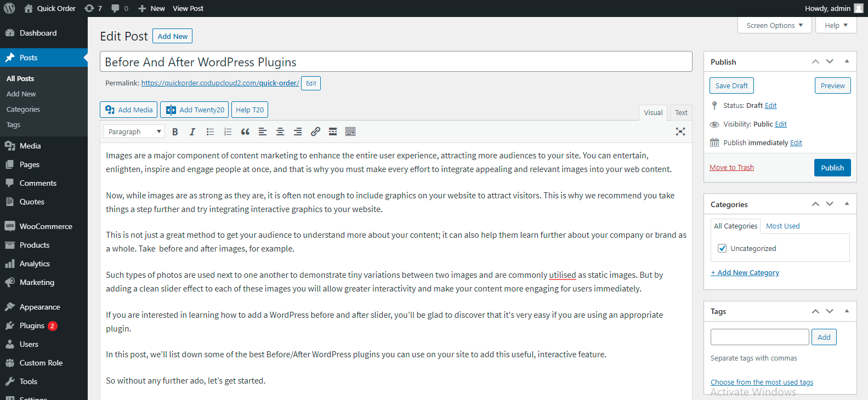
Task: Click the Add Twenty20 button
Action: click(x=194, y=110)
